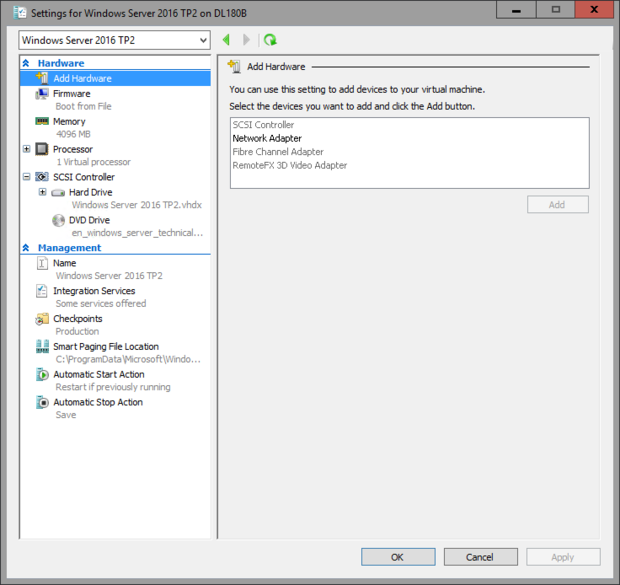Click 'Restart if previously running' text
This screenshot has width=620, height=585.
[x=113, y=387]
